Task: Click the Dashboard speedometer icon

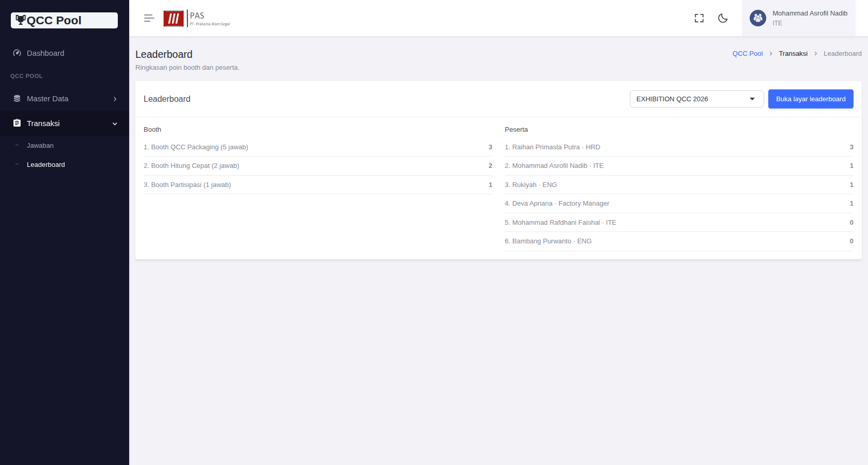Action: (x=17, y=53)
